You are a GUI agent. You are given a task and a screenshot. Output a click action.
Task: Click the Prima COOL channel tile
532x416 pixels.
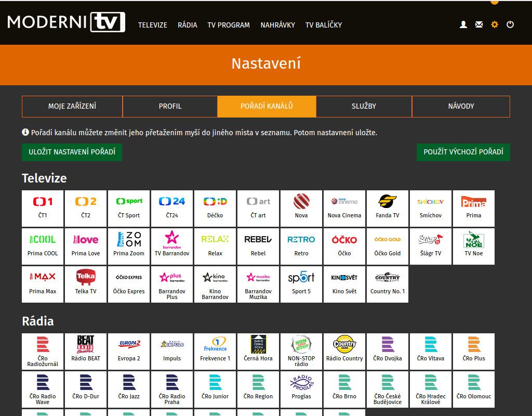[x=43, y=246]
